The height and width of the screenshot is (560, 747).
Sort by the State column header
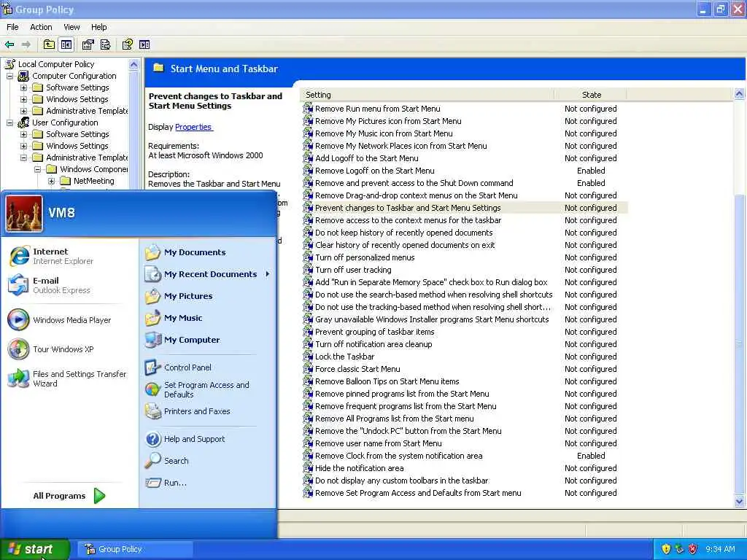(x=591, y=95)
